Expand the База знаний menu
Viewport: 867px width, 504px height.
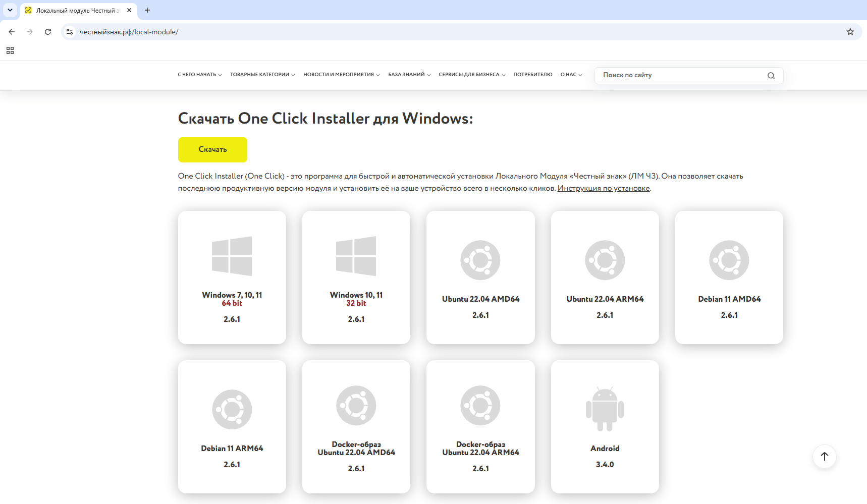pos(409,75)
